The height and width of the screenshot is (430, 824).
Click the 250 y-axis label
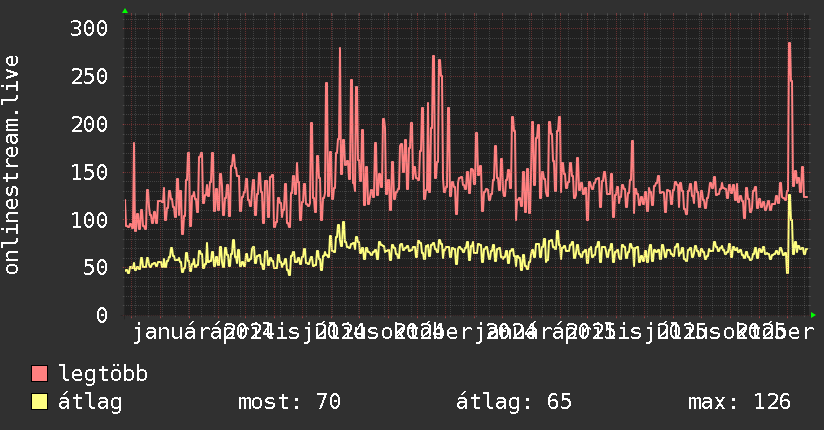tap(89, 76)
